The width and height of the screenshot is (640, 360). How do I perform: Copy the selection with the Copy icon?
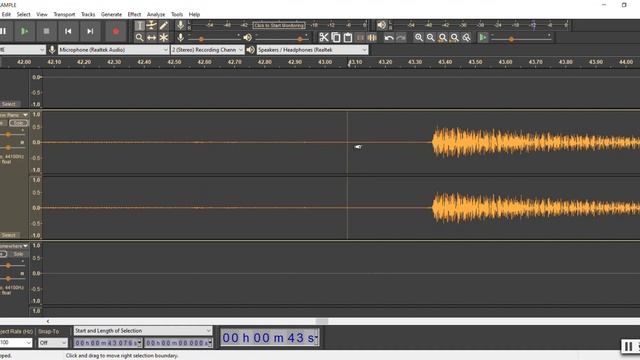click(336, 38)
